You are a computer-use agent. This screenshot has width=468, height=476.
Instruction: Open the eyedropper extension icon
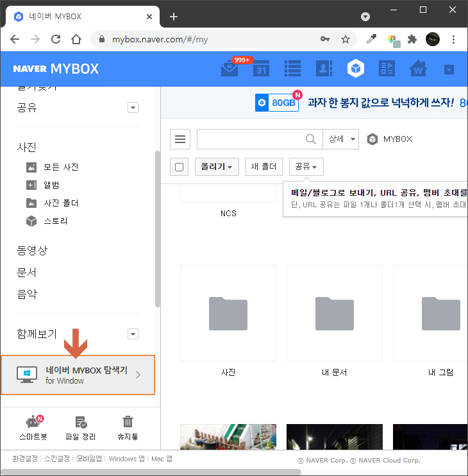[x=371, y=39]
